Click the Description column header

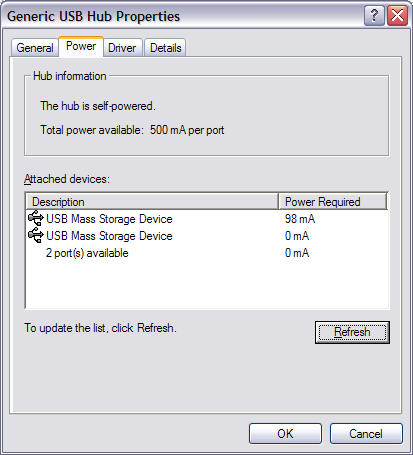pyautogui.click(x=152, y=201)
